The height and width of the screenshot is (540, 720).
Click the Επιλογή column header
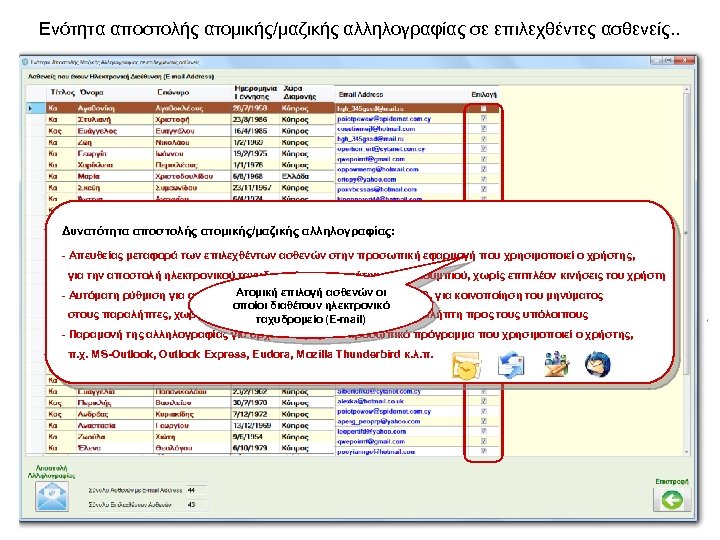pyautogui.click(x=484, y=94)
